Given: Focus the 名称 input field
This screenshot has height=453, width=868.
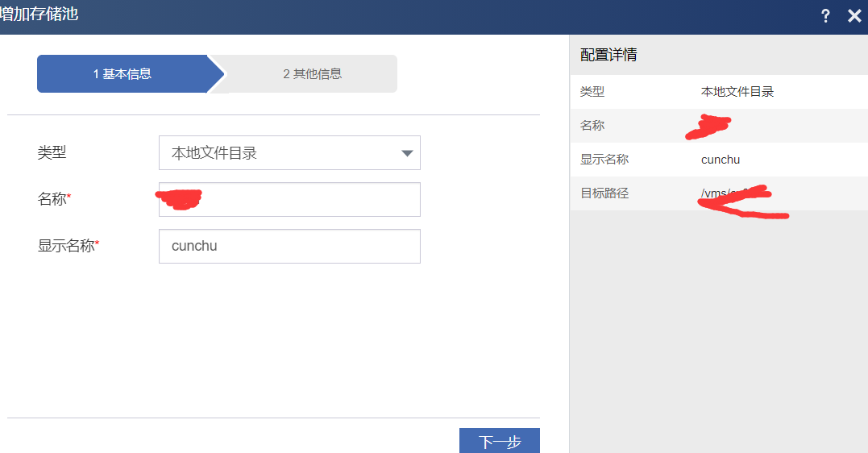Looking at the screenshot, I should (x=289, y=199).
